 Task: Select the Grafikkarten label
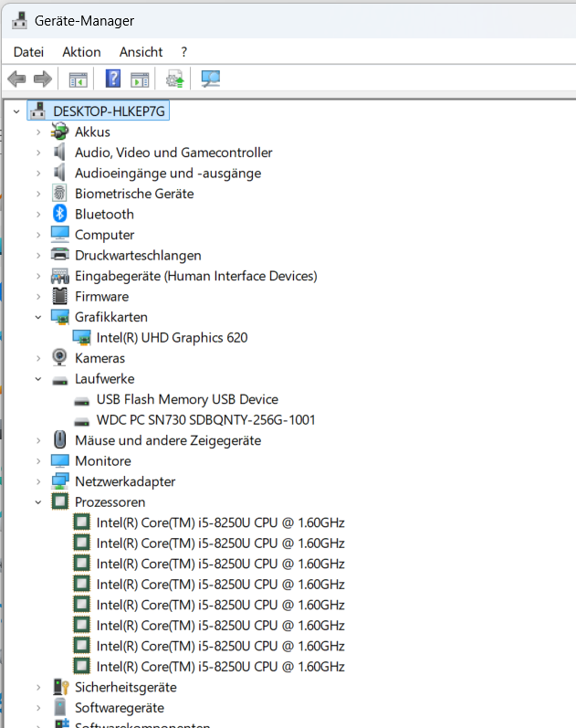tap(111, 317)
